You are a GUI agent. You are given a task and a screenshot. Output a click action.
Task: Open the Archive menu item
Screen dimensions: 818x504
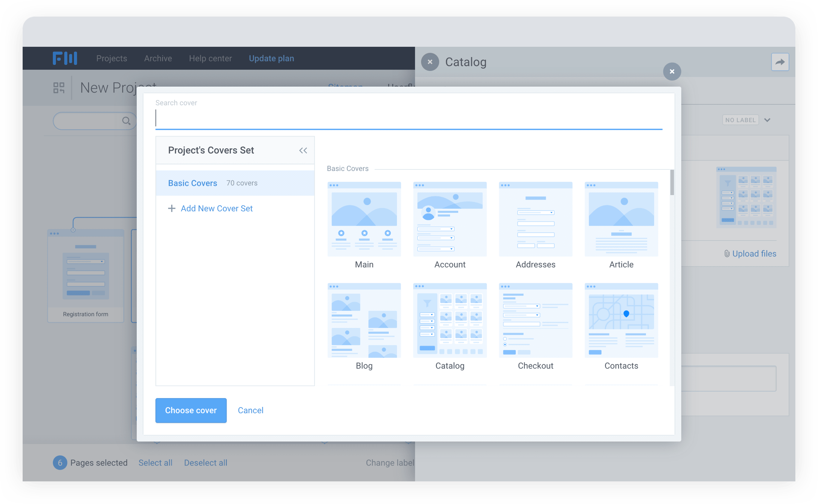[158, 58]
